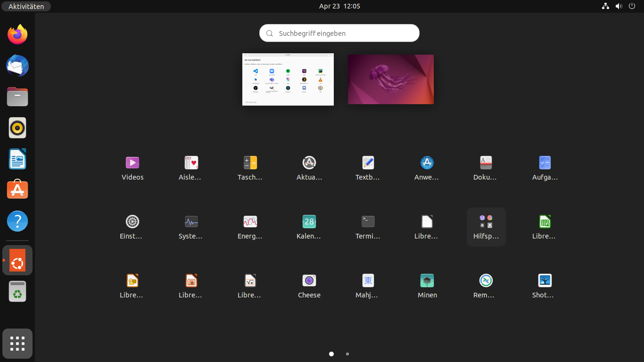This screenshot has width=644, height=362.
Task: Open system menu via power icon
Action: point(632,6)
